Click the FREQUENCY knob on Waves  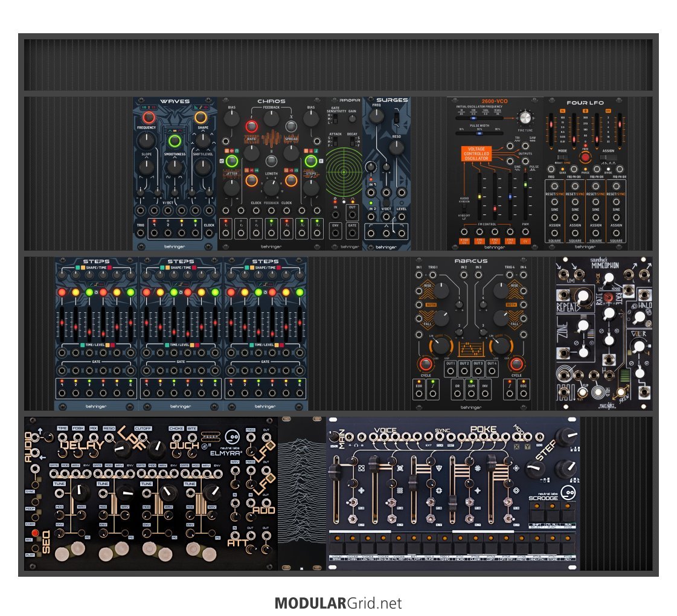tap(146, 141)
